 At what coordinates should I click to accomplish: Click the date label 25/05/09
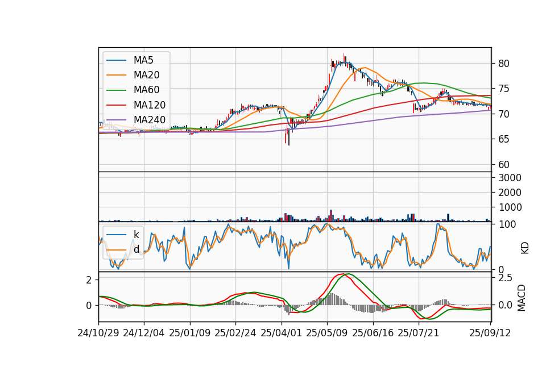click(x=327, y=333)
